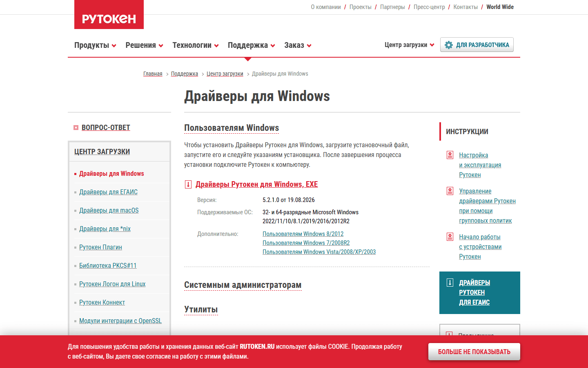Open Настройка и эксплуатация Рутокен instruction
The width and height of the screenshot is (588, 368).
point(480,165)
